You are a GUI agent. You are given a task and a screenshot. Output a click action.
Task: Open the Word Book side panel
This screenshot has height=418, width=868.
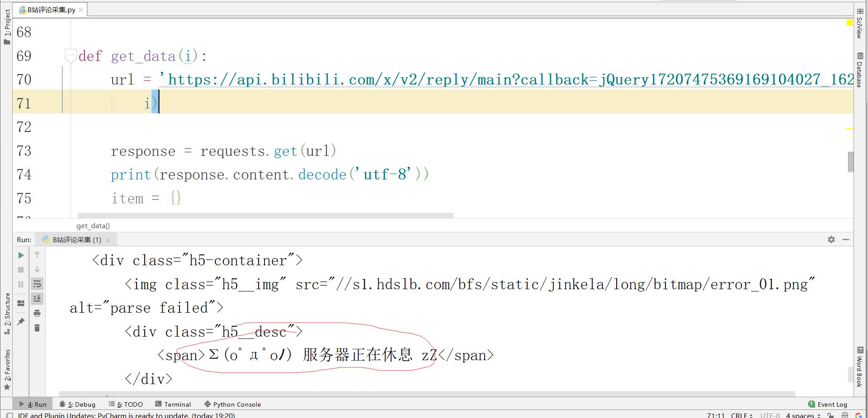(x=859, y=366)
